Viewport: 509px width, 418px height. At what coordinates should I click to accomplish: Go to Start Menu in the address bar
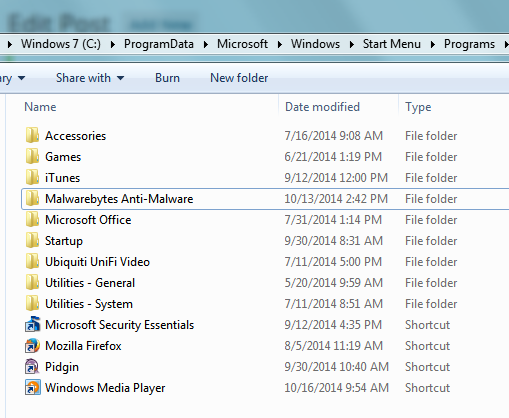(x=392, y=44)
